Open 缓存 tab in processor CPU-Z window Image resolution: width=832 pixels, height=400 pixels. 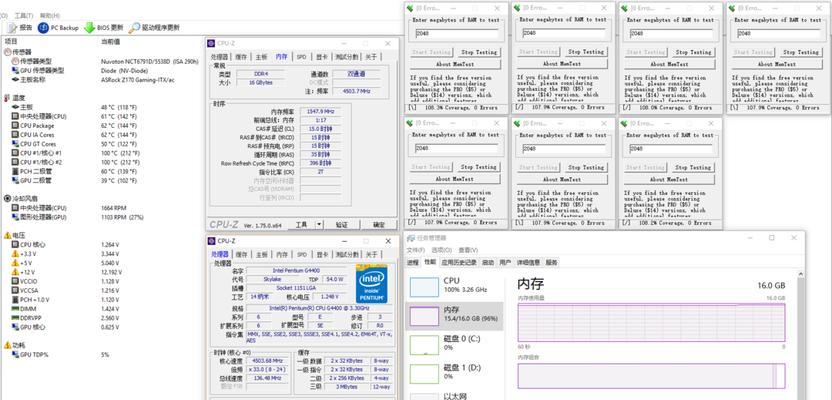click(241, 255)
